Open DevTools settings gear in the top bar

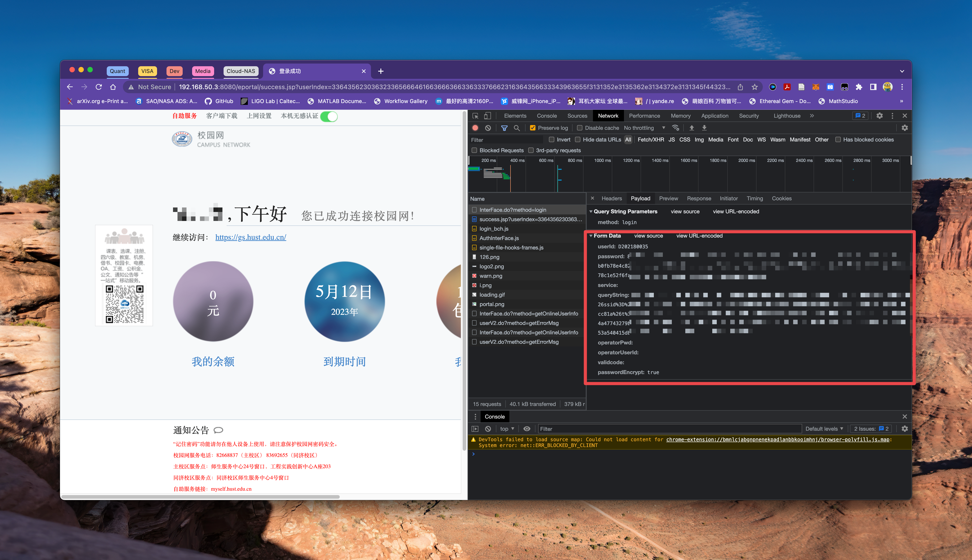[879, 116]
